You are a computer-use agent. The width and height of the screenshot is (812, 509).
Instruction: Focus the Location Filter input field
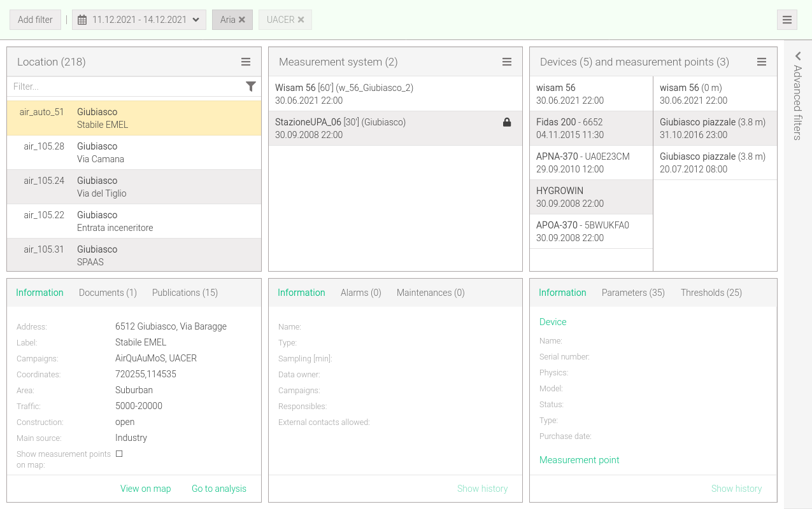point(126,87)
